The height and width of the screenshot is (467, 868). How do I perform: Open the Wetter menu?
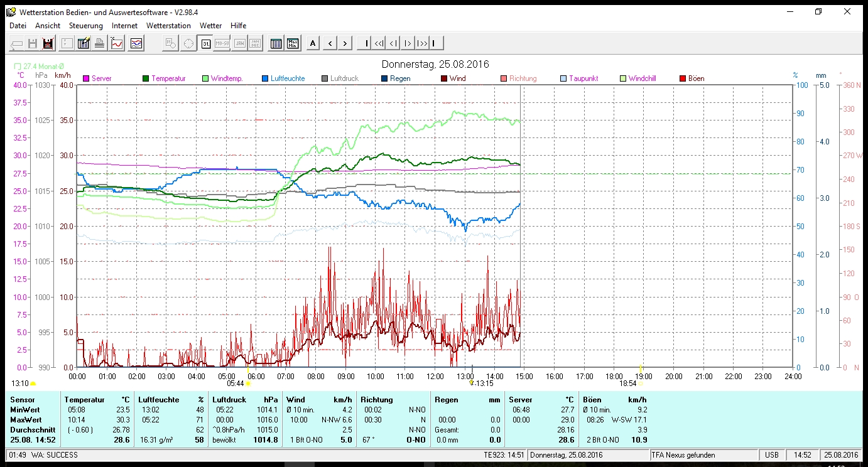pos(210,26)
